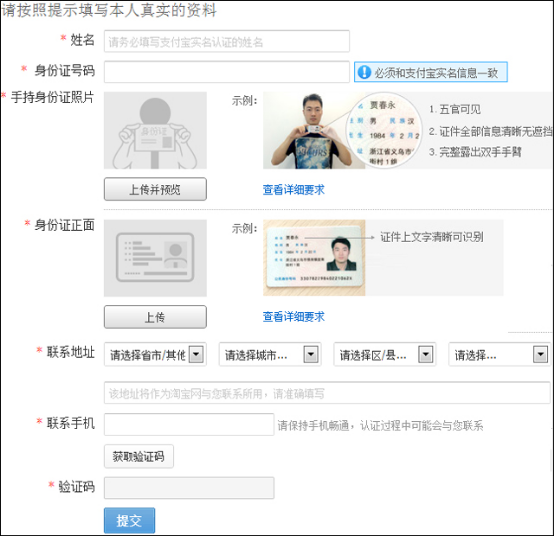Expand the 请选择区/县 district dropdown
This screenshot has width=554, height=537.
coord(385,354)
